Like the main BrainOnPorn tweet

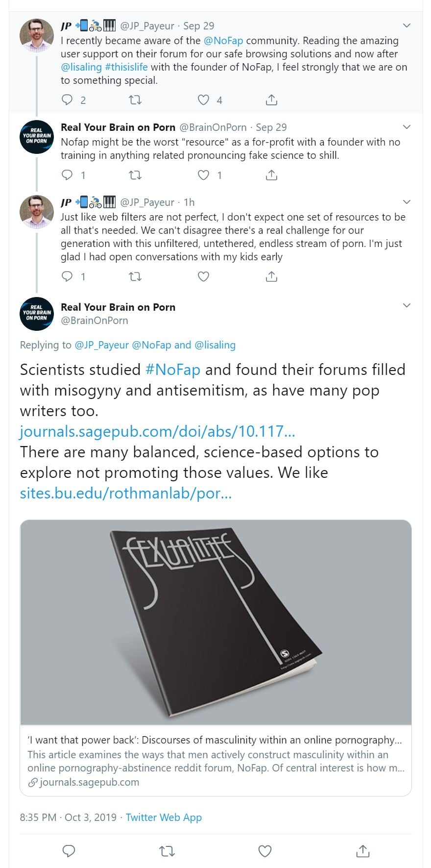click(265, 851)
